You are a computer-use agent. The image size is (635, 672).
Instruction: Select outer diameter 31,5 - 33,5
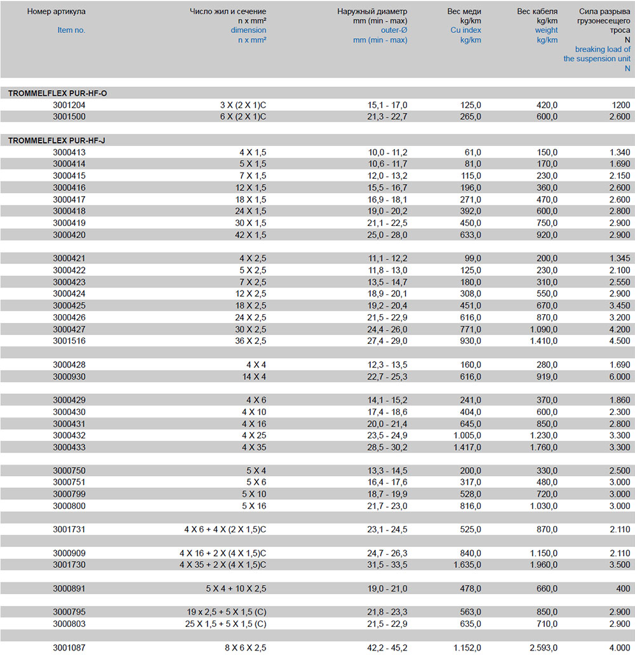coord(387,565)
